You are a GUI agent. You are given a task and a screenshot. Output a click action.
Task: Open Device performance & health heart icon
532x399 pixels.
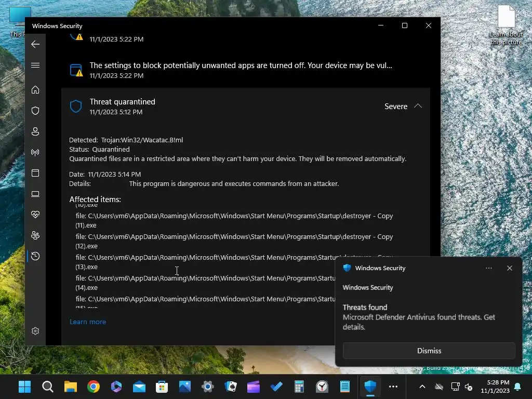point(35,215)
